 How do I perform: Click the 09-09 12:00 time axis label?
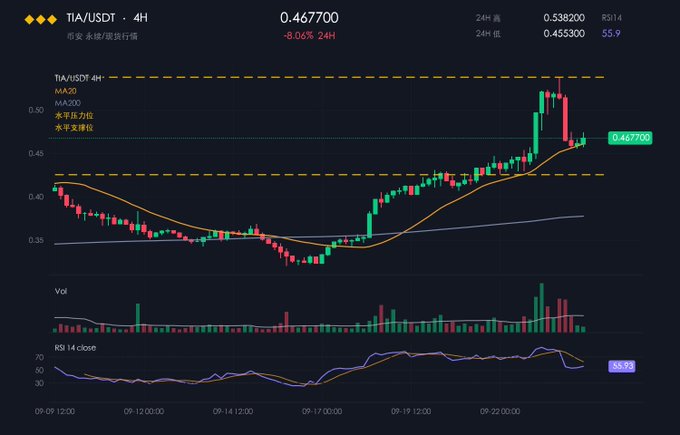(55, 411)
